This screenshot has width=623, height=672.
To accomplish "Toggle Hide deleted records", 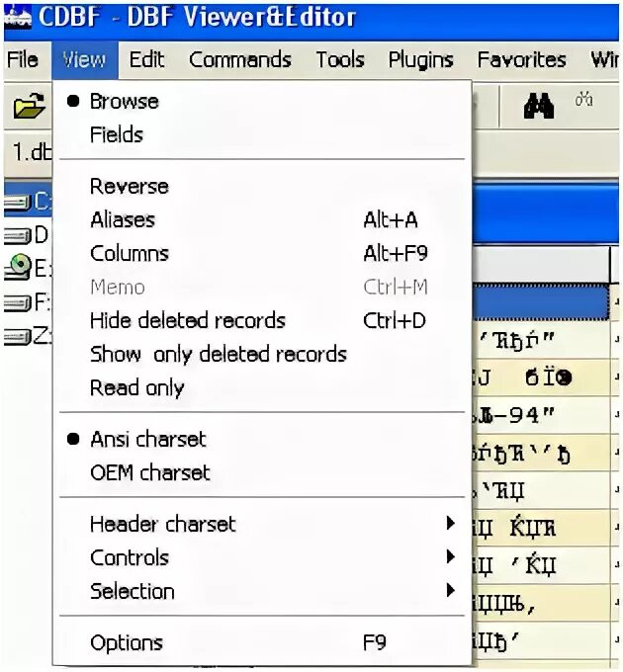I will pos(262,320).
